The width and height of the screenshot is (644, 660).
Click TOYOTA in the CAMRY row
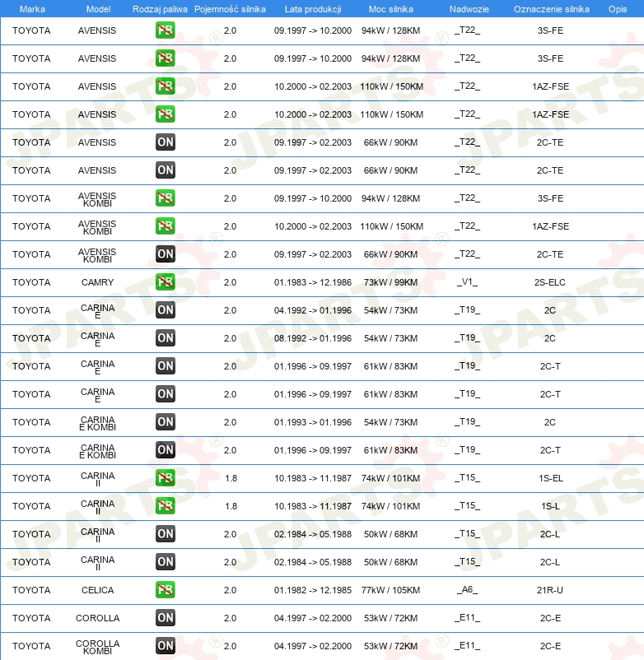tap(31, 282)
